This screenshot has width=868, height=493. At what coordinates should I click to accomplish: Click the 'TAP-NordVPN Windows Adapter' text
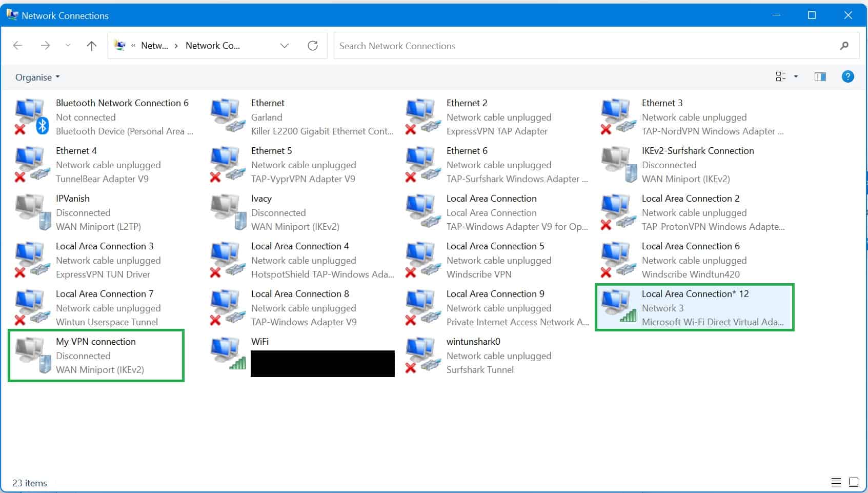coord(713,131)
